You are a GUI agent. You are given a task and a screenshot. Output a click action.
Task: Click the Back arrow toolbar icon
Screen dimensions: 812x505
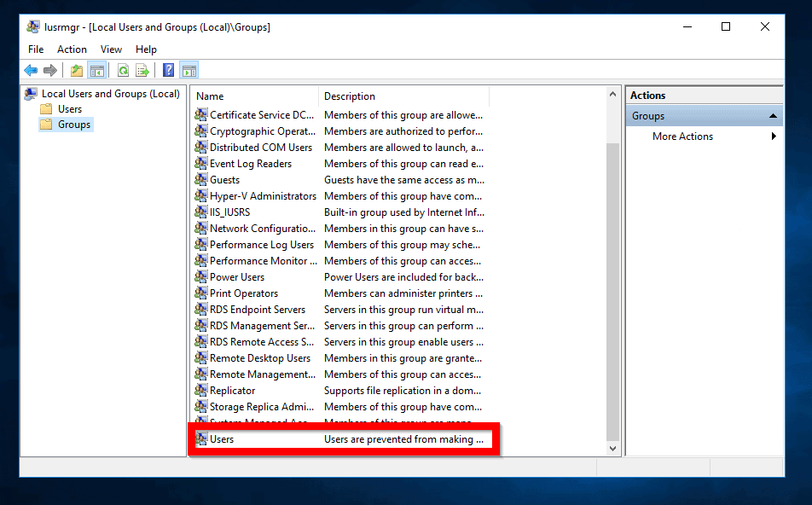pyautogui.click(x=31, y=71)
